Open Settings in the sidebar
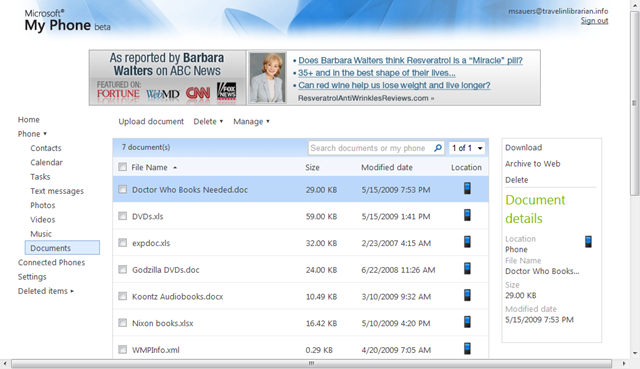640x369 pixels. (x=32, y=277)
